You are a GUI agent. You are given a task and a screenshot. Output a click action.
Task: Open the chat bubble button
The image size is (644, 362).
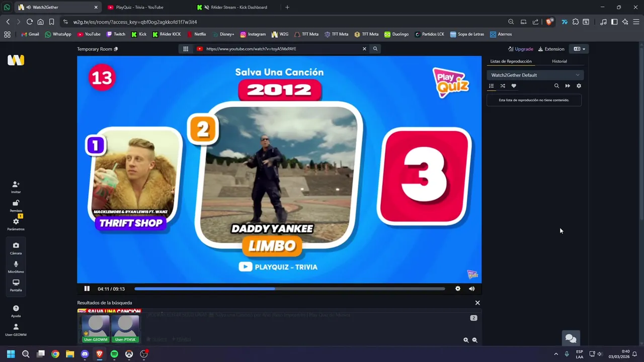click(x=571, y=338)
